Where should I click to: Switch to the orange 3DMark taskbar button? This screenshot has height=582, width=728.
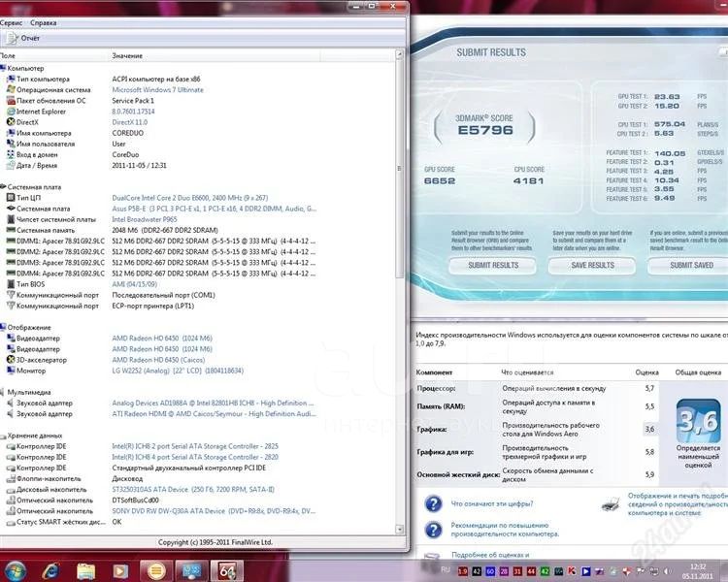pyautogui.click(x=156, y=571)
